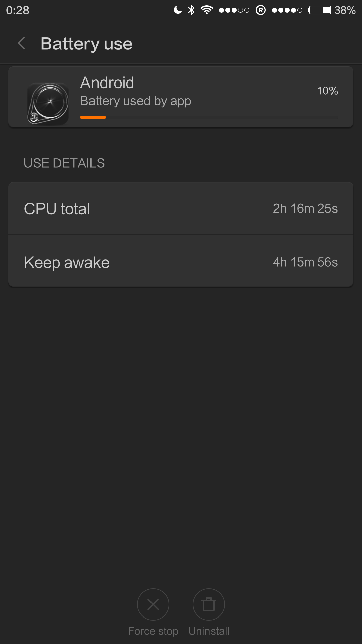
Task: Tap the battery indicator icon
Action: pos(320,10)
